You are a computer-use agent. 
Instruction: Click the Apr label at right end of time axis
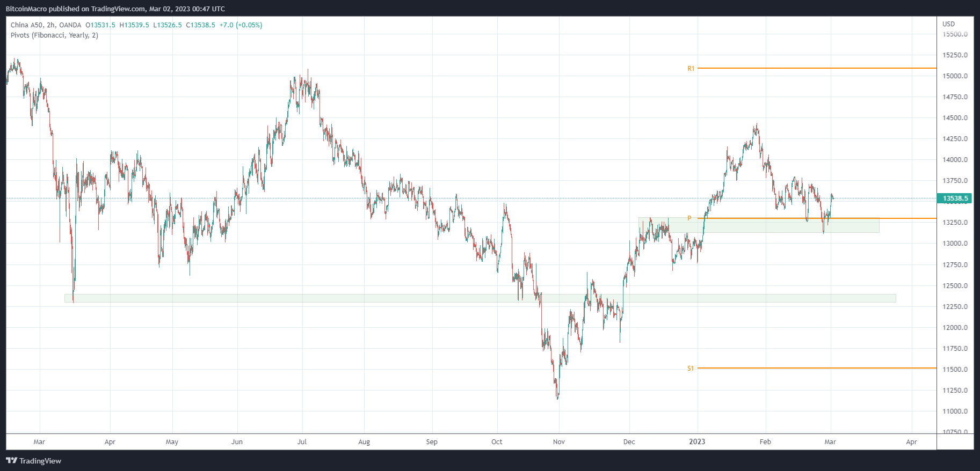pos(912,442)
